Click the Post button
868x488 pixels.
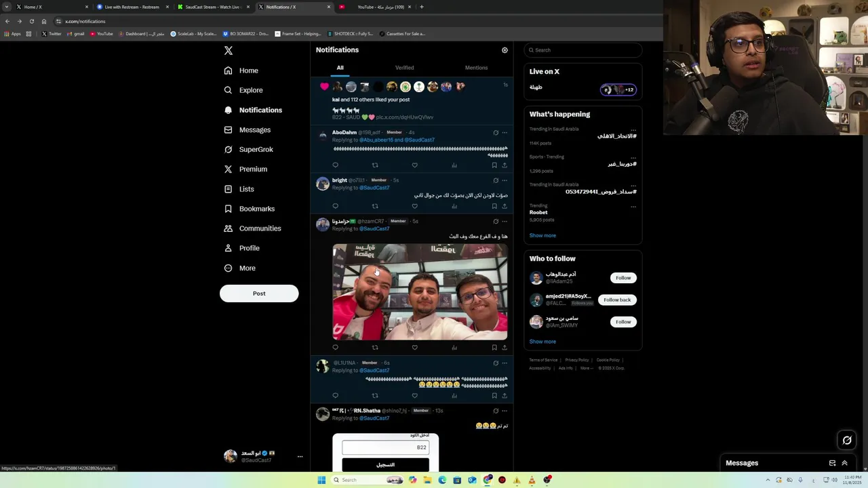259,293
